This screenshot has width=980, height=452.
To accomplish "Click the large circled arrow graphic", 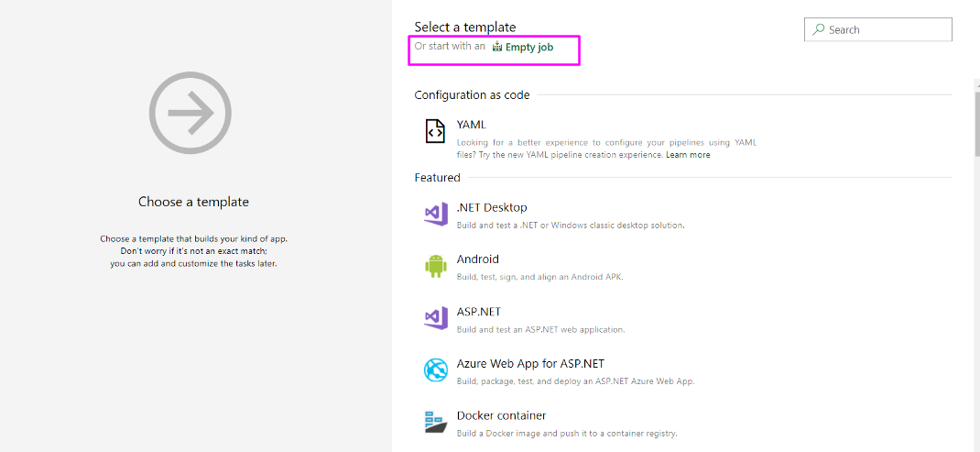I will pos(190,113).
